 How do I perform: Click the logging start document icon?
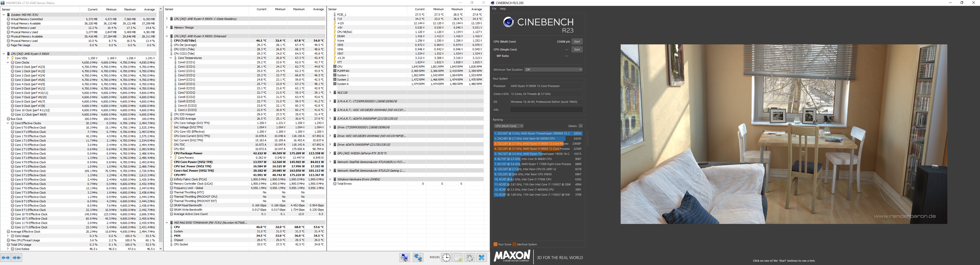pyautogui.click(x=458, y=258)
